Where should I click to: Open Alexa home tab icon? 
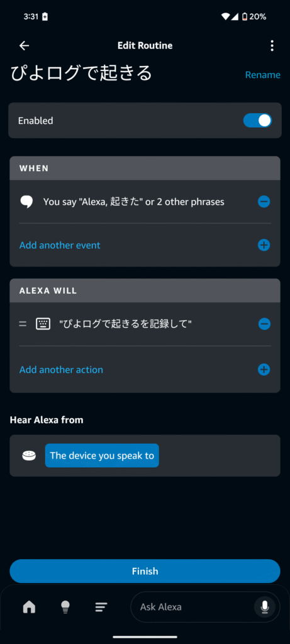pyautogui.click(x=29, y=607)
